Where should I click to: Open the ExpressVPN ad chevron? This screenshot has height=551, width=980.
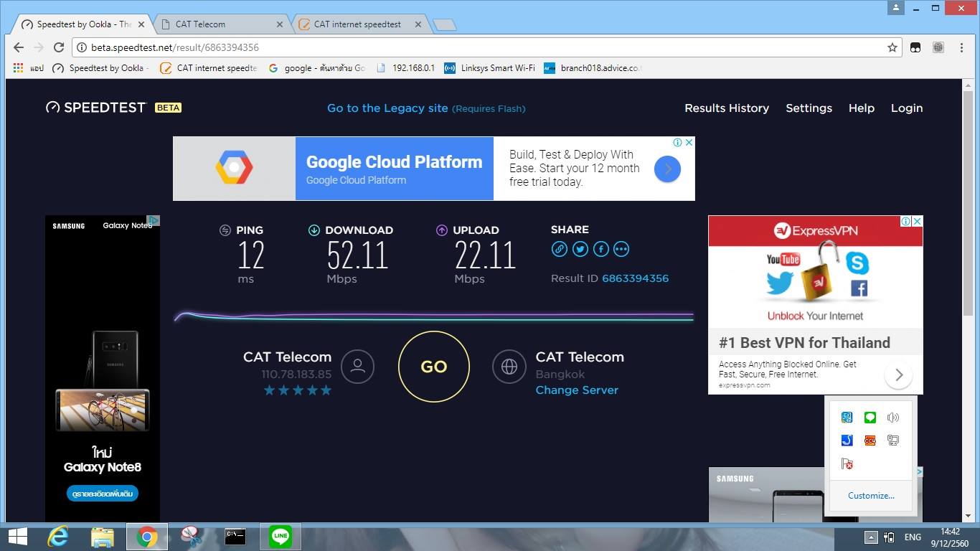(898, 375)
